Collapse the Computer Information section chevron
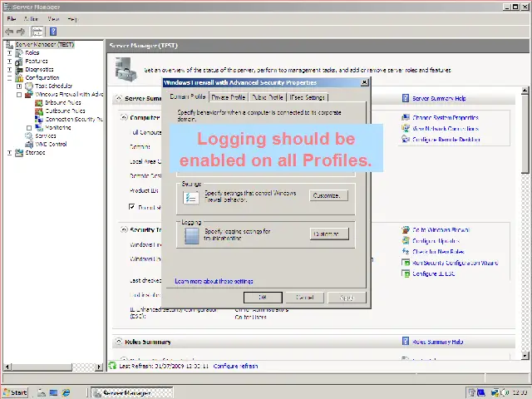 coord(124,117)
